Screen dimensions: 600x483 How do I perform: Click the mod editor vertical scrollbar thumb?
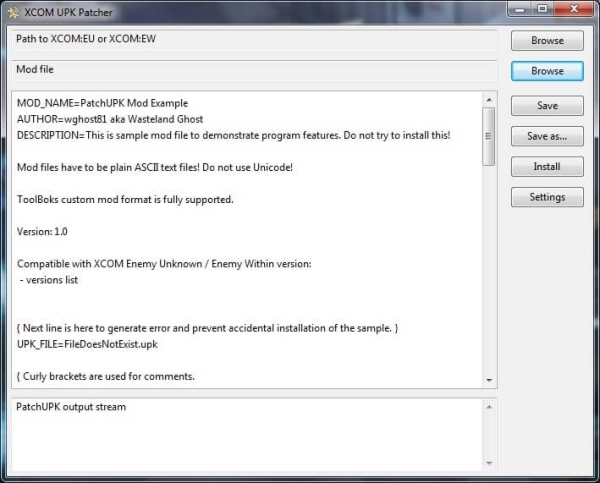(489, 135)
